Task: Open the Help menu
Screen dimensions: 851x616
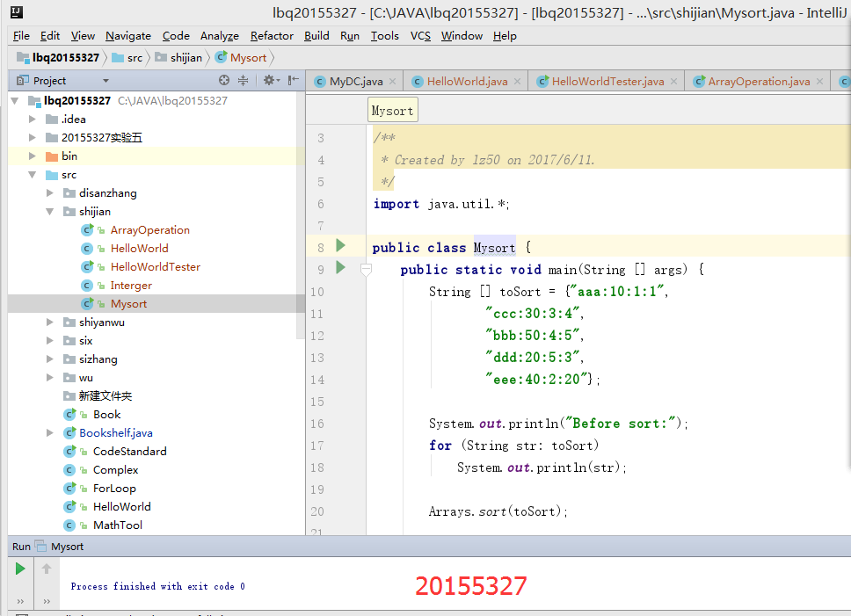Action: tap(505, 36)
